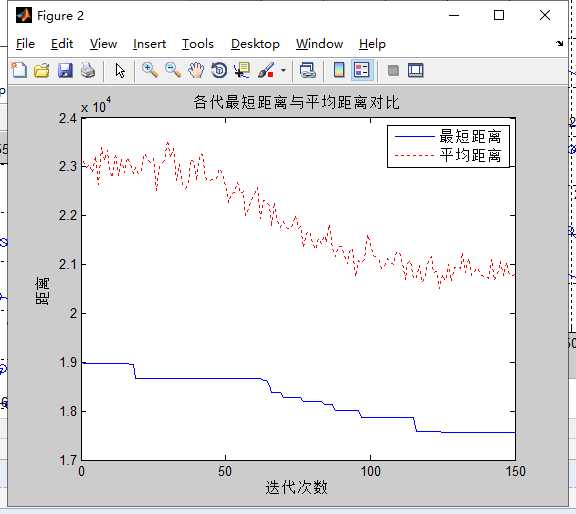Screen dimensions: 576x514
Task: Click the y-axis tick label 2.4
Action: point(68,118)
